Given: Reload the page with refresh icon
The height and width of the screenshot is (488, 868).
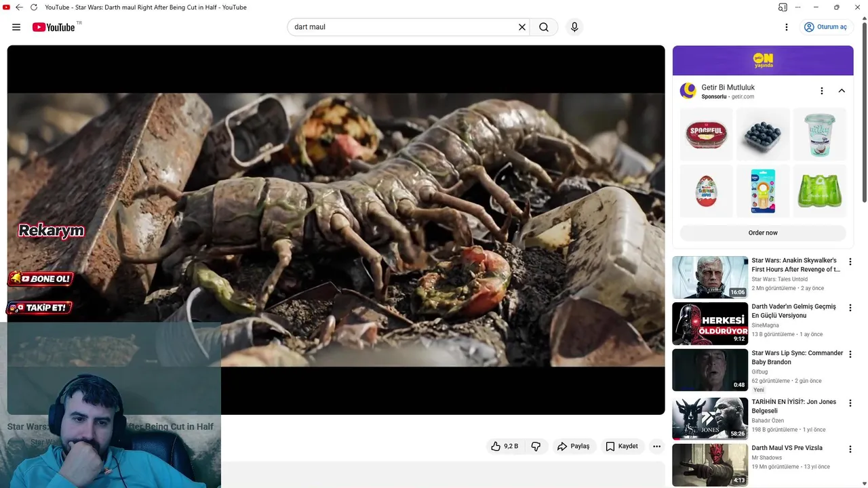Looking at the screenshot, I should click(x=34, y=7).
